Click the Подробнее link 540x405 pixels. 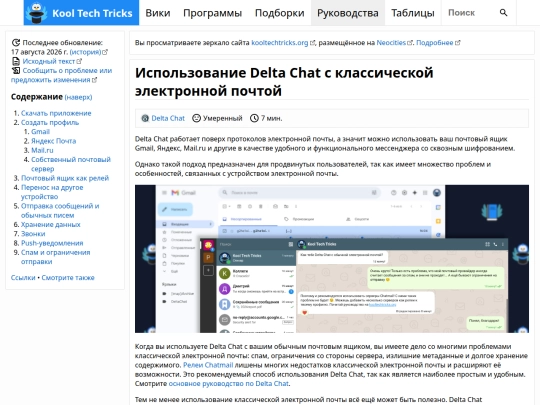click(435, 43)
